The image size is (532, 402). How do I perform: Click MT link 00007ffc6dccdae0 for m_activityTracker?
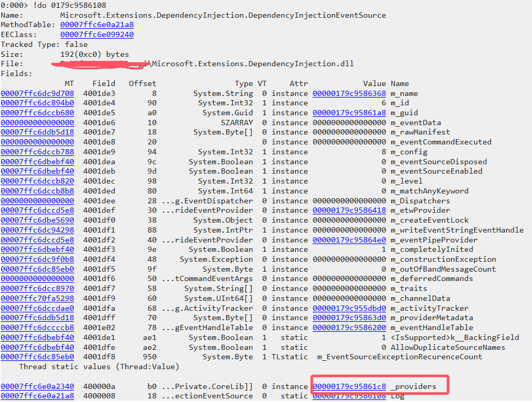coord(38,308)
